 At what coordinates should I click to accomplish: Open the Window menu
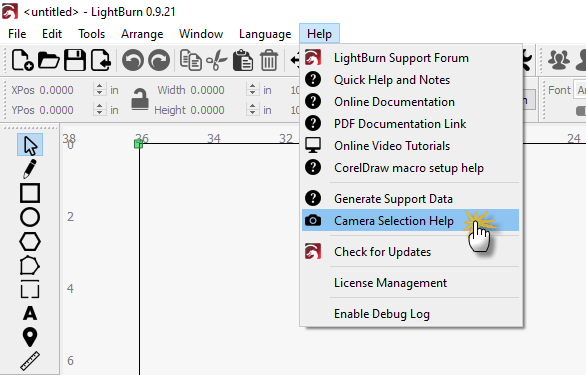(201, 34)
